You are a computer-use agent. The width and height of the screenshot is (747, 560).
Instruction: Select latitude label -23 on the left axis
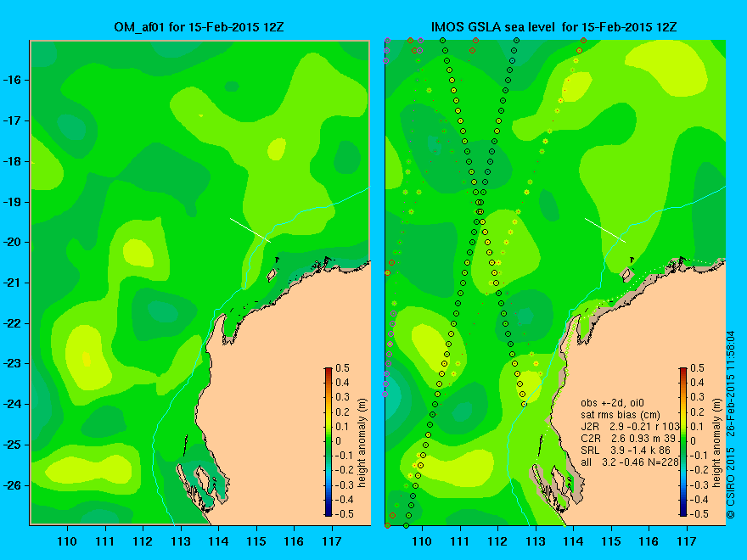click(x=12, y=364)
